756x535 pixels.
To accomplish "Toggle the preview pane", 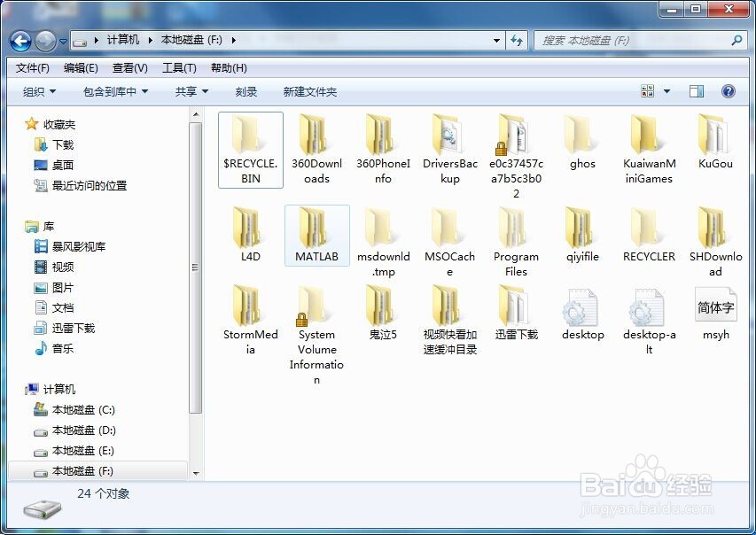I will (x=697, y=90).
